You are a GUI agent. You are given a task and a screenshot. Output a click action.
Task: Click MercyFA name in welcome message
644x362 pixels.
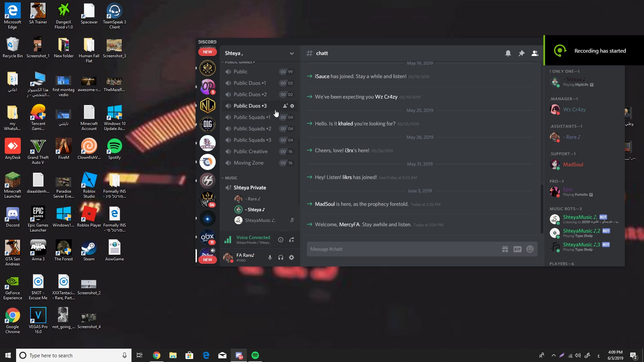[x=349, y=225]
